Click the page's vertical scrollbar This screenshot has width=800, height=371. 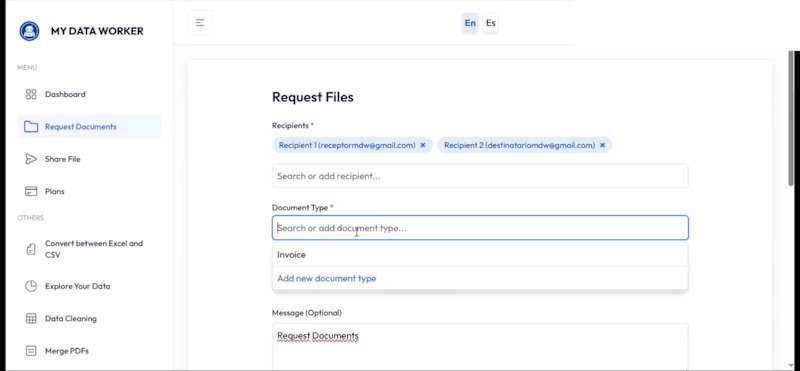(x=791, y=117)
